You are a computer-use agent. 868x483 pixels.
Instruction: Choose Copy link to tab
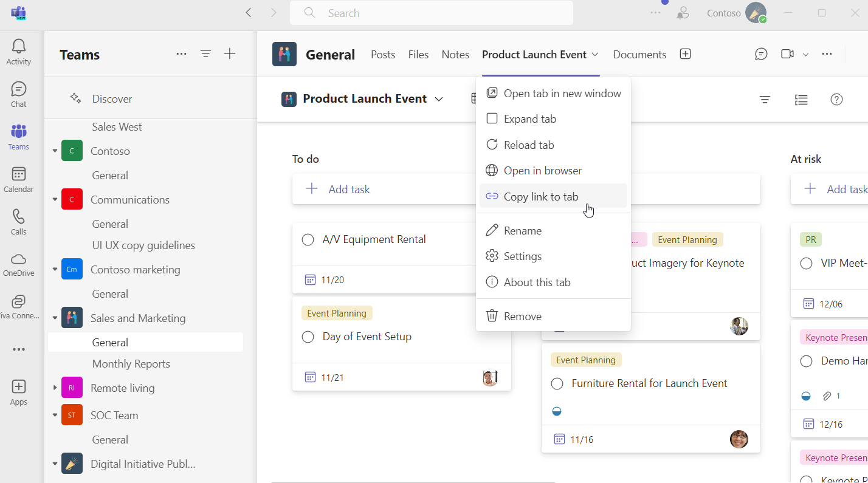[553, 196]
